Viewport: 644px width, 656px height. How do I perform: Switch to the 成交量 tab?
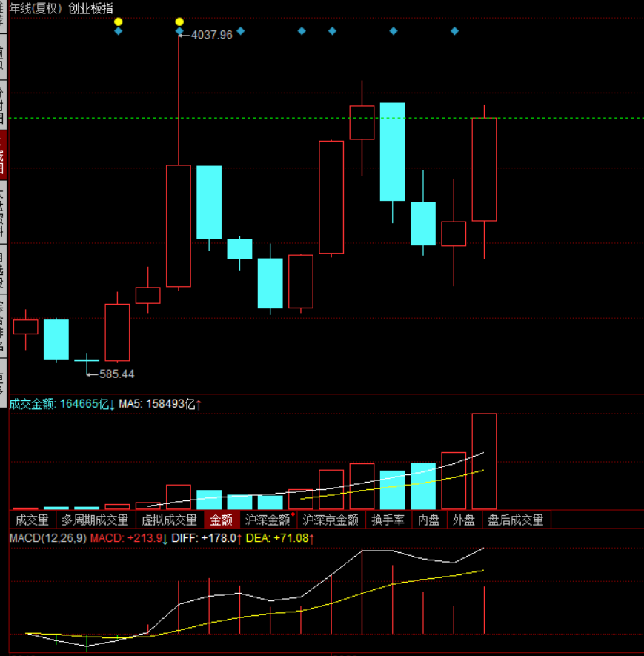[x=32, y=520]
